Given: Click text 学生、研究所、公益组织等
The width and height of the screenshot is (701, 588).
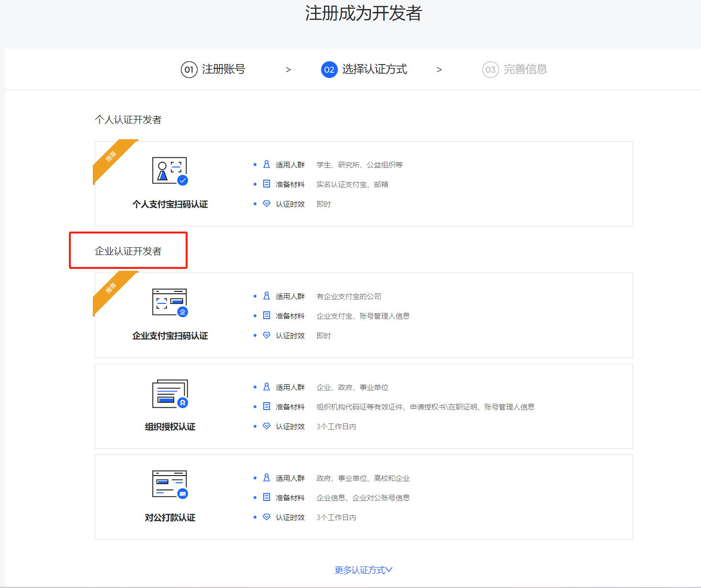Looking at the screenshot, I should click(359, 165).
